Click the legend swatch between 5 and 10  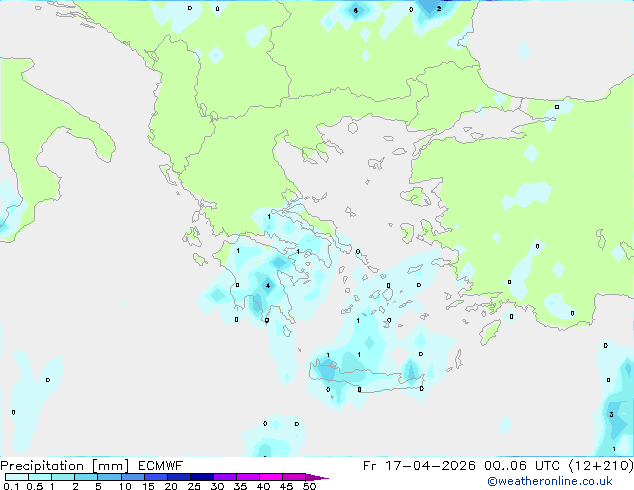pyautogui.click(x=109, y=477)
